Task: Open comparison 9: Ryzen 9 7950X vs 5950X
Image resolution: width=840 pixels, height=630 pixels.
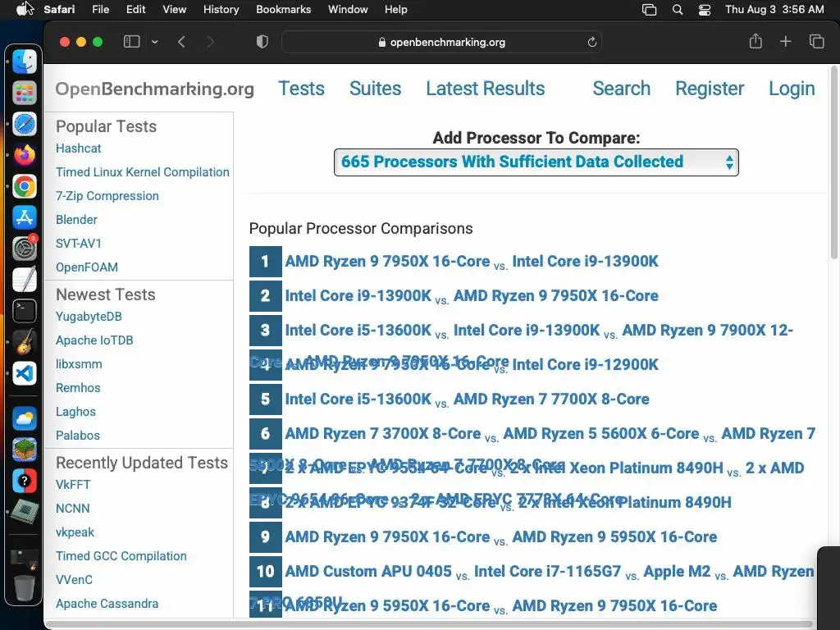Action: point(501,536)
